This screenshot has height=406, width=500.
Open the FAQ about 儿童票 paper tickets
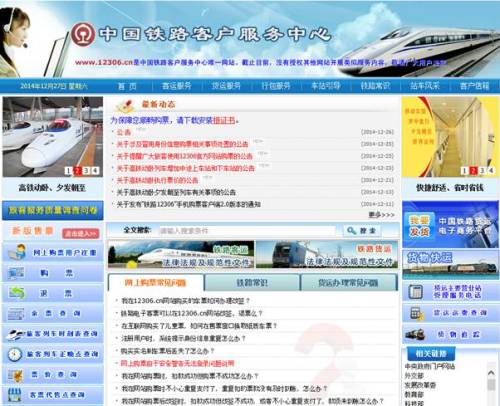coord(199,326)
